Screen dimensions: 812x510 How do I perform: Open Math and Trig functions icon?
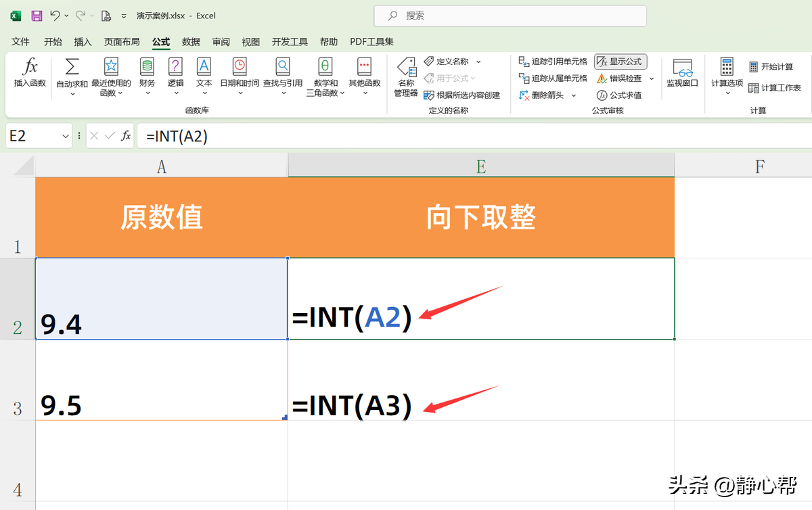click(325, 66)
